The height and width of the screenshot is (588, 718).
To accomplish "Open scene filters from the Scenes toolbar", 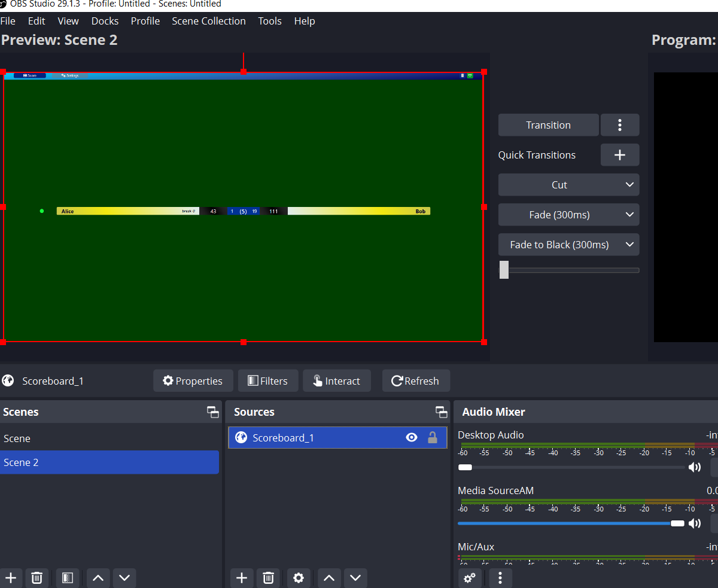I will click(68, 578).
